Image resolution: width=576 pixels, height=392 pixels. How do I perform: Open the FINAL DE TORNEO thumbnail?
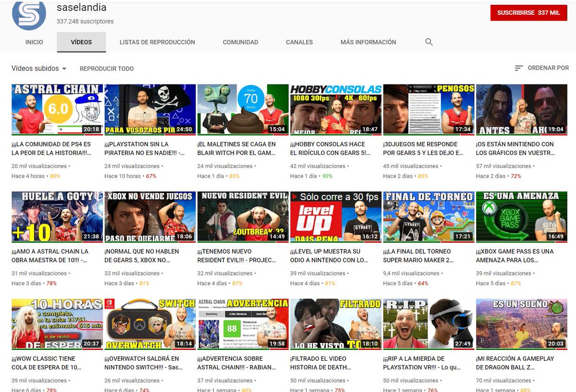coord(429,217)
